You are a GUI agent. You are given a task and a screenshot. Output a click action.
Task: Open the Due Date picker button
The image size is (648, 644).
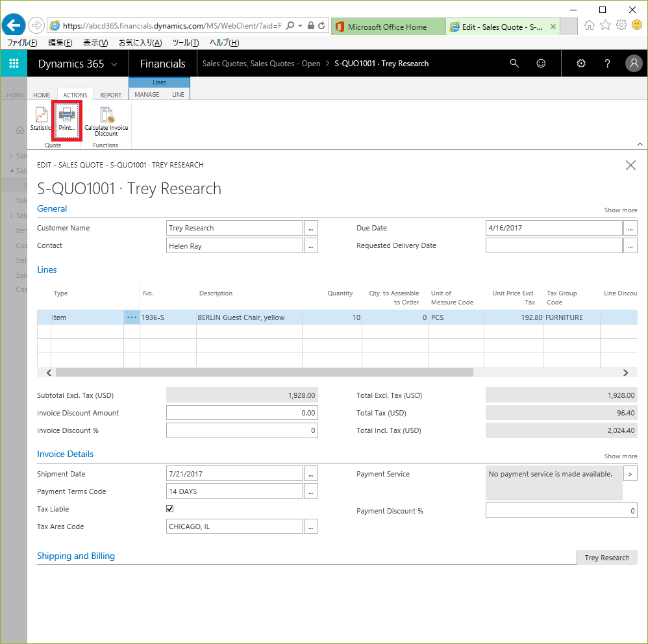[x=630, y=228]
